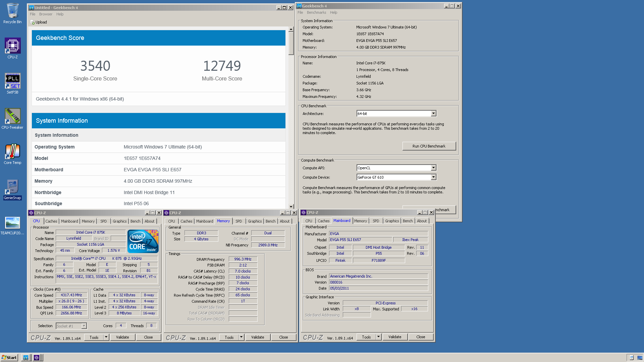Open the Benchmarks menu in Geekbench 4
The height and width of the screenshot is (362, 644).
(x=316, y=12)
